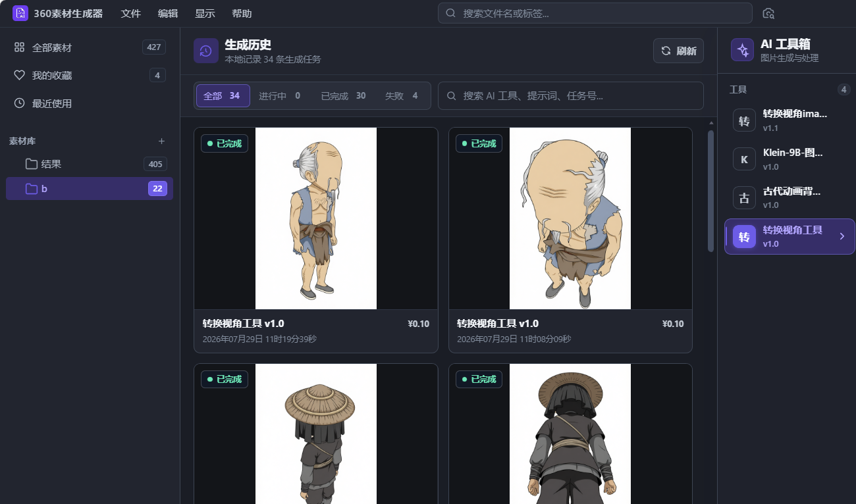Switch to the 失败 4 tab

402,95
